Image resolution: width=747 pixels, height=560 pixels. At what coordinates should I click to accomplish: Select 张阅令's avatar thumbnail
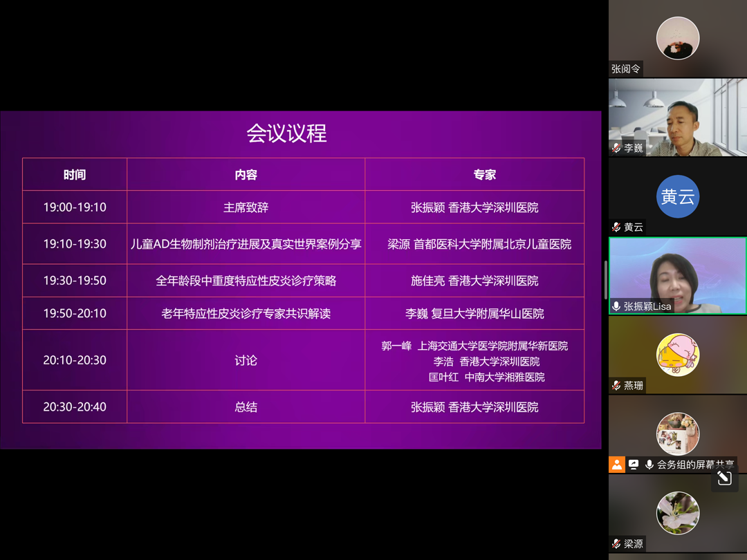coord(677,38)
